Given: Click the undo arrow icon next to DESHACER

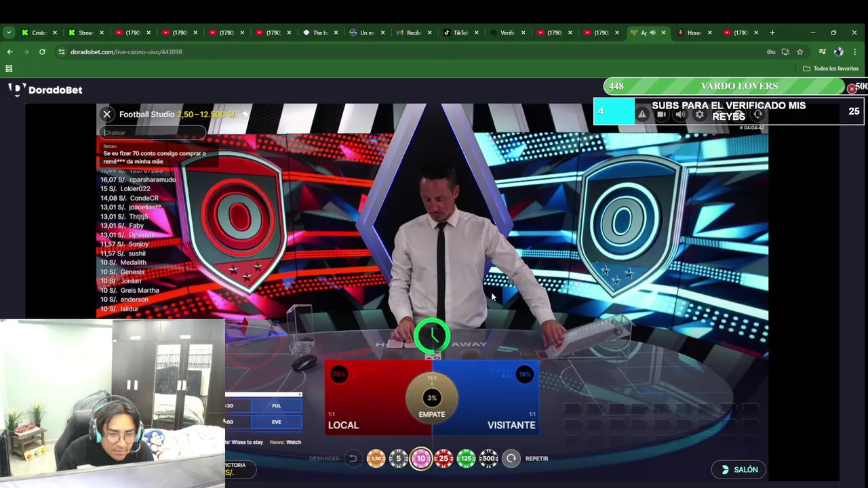Looking at the screenshot, I should coord(353,459).
